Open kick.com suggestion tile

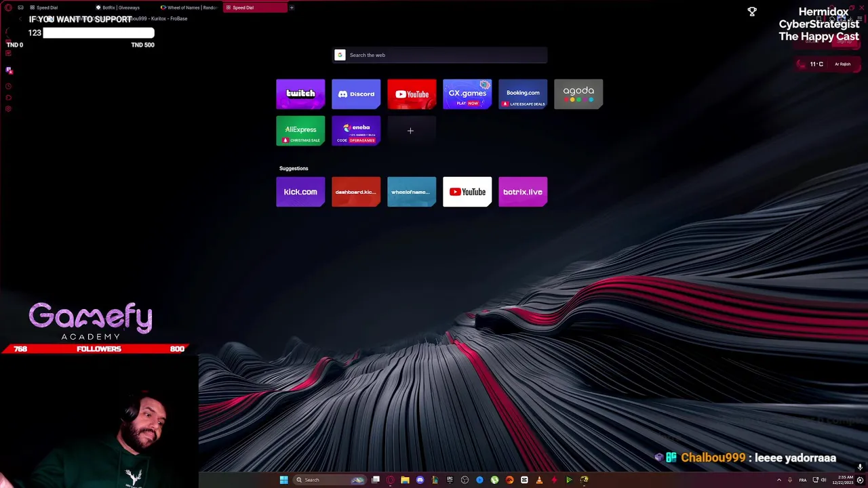tap(300, 192)
